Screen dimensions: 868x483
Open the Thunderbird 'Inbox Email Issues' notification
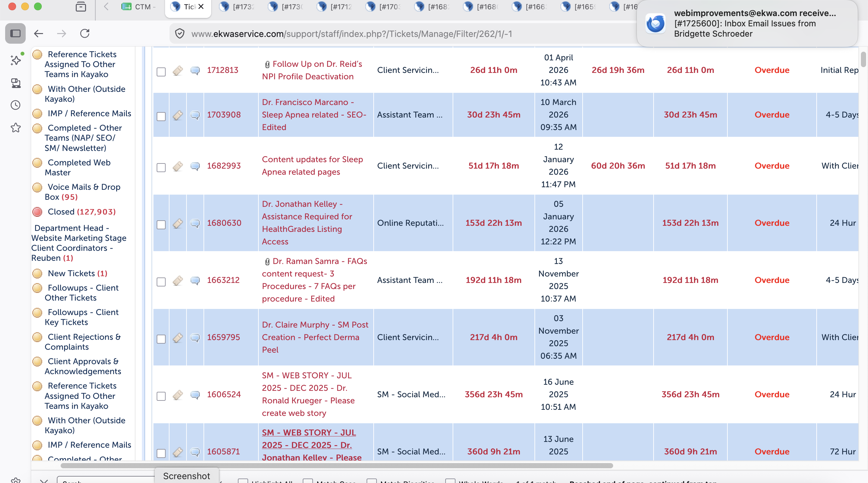point(747,23)
